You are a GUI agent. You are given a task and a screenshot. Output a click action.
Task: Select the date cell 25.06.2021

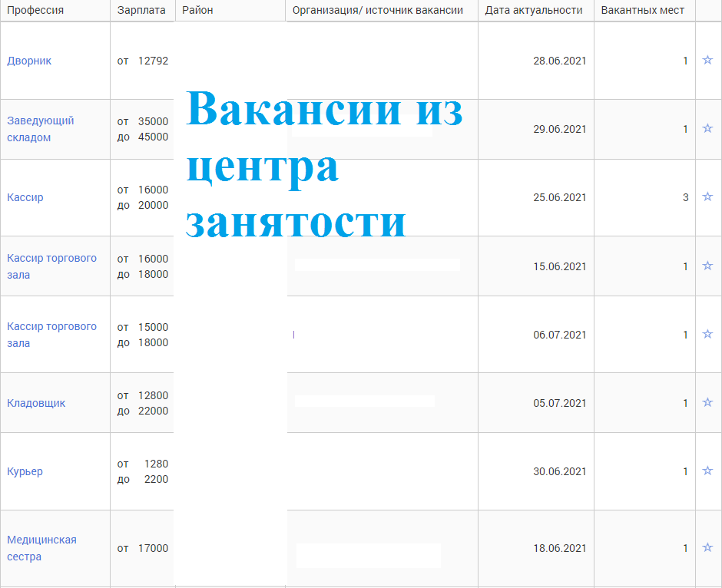pyautogui.click(x=559, y=197)
